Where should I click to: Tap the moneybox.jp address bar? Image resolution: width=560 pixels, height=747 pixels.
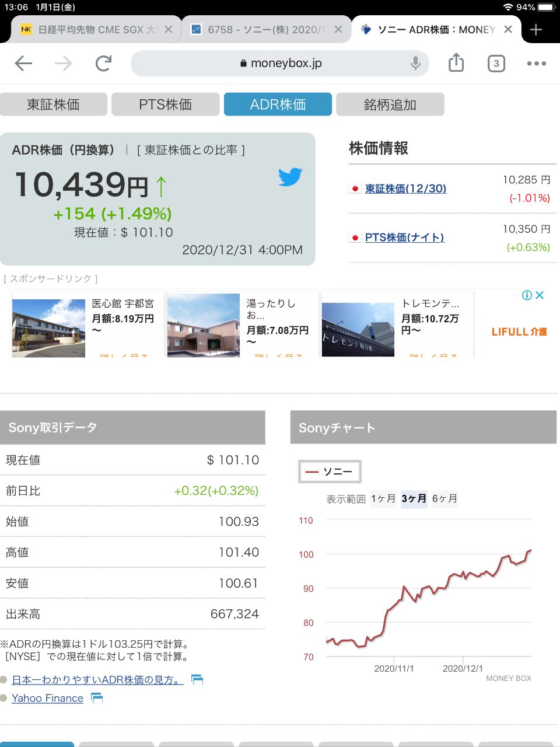pos(280,63)
